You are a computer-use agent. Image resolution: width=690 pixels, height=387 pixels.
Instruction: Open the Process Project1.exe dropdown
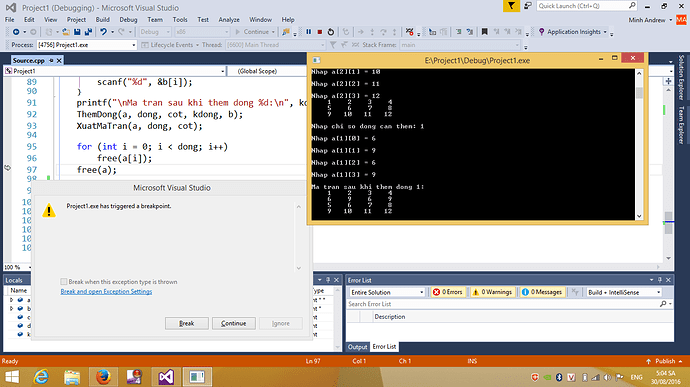(87, 45)
